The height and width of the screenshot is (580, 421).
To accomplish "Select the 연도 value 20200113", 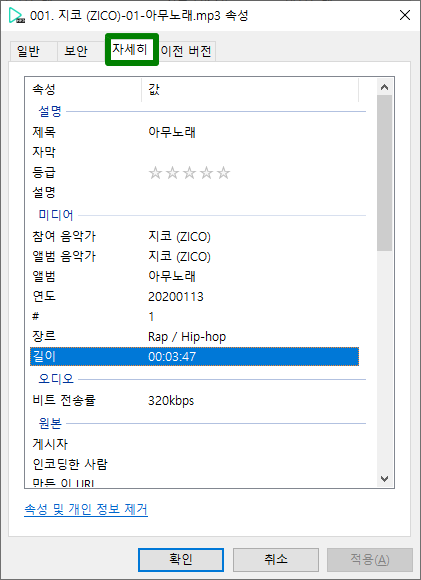I will click(176, 297).
